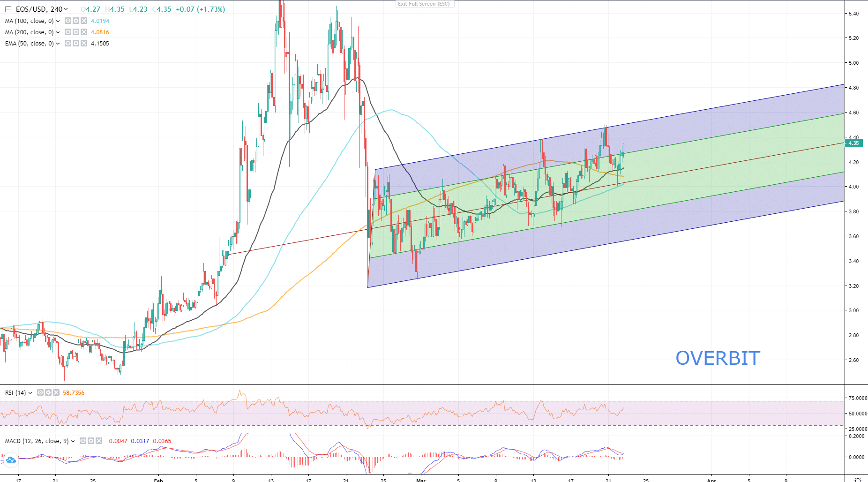Open settings gear for MA 100
Screen dimensions: 868x482
coord(76,21)
